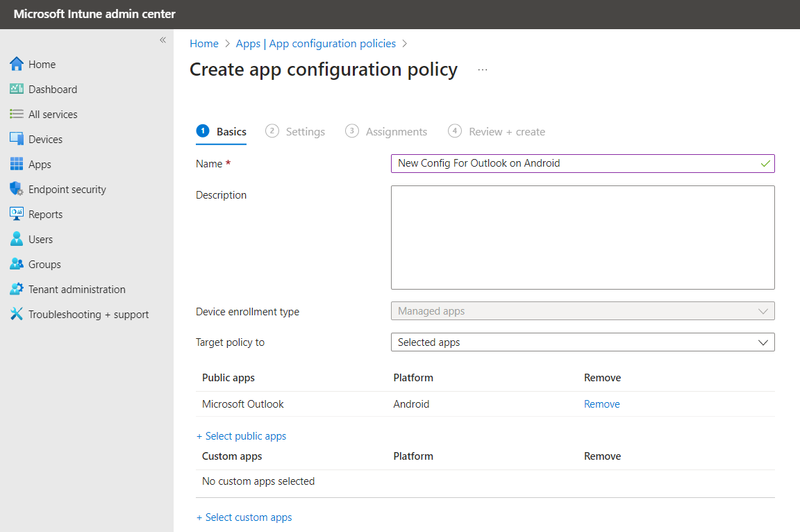Collapse the navigation sidebar
The width and height of the screenshot is (800, 532).
[x=162, y=40]
